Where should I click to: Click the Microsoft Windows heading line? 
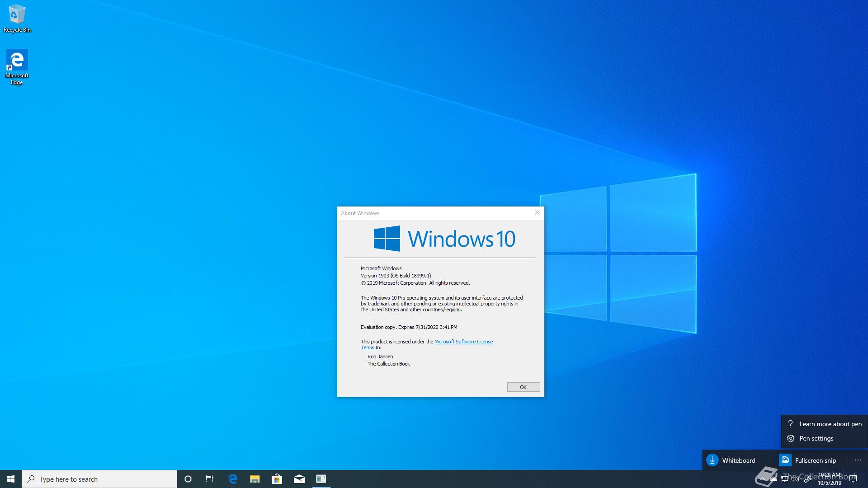[x=381, y=268]
